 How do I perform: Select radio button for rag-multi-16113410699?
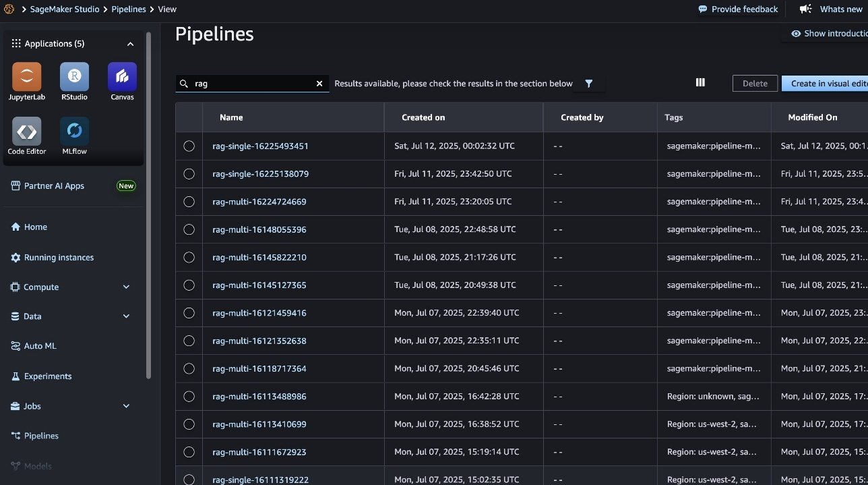189,424
